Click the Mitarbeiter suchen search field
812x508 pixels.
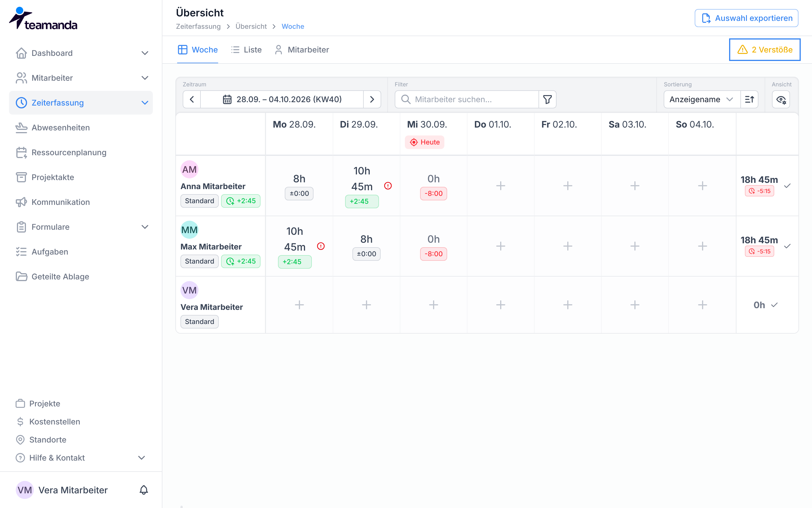tap(467, 99)
